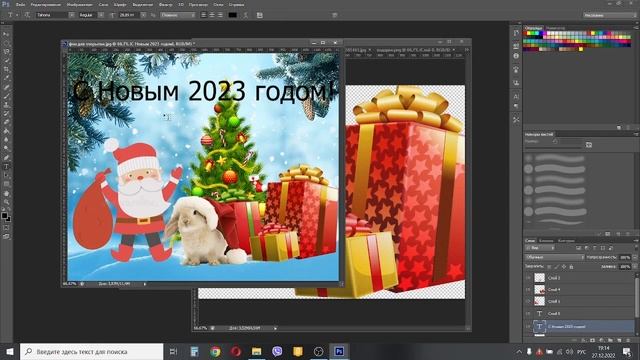The image size is (640, 360).
Task: Select the Lasso tool
Action: [x=6, y=52]
